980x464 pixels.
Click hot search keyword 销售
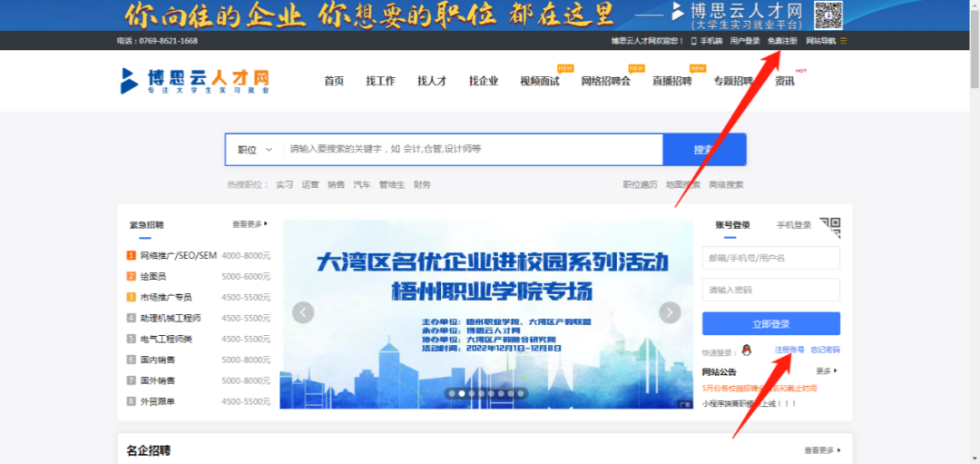click(x=337, y=184)
